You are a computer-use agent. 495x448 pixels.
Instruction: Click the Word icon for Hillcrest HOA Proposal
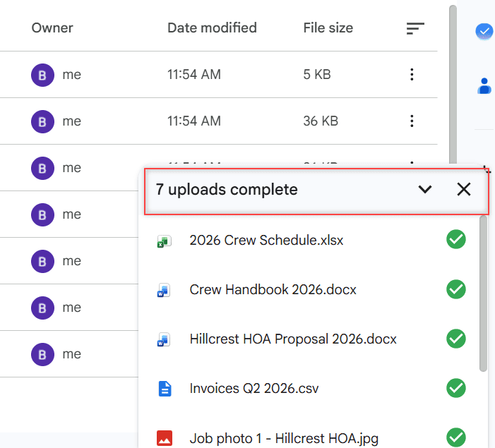164,340
